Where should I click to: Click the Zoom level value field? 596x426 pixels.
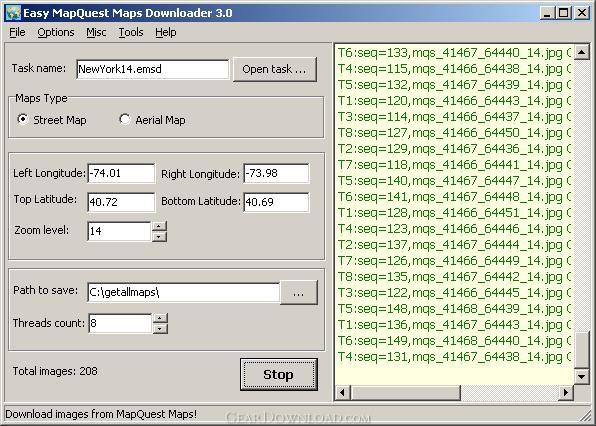pyautogui.click(x=119, y=231)
